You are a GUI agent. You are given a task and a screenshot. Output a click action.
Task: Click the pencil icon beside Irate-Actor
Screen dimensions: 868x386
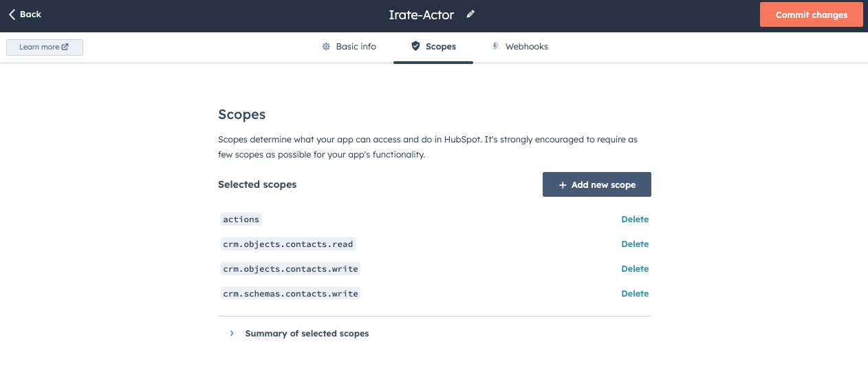pyautogui.click(x=470, y=14)
